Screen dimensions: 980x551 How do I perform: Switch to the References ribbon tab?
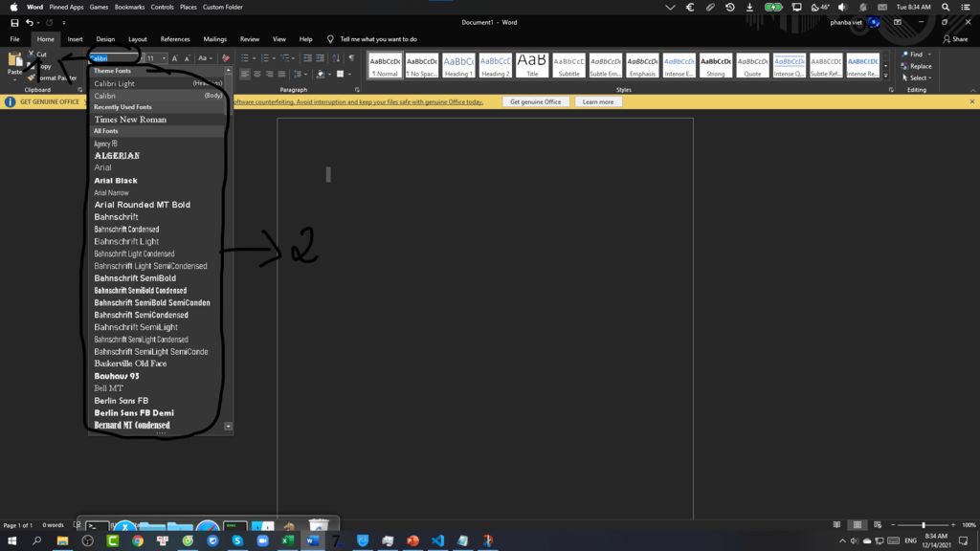click(x=175, y=38)
